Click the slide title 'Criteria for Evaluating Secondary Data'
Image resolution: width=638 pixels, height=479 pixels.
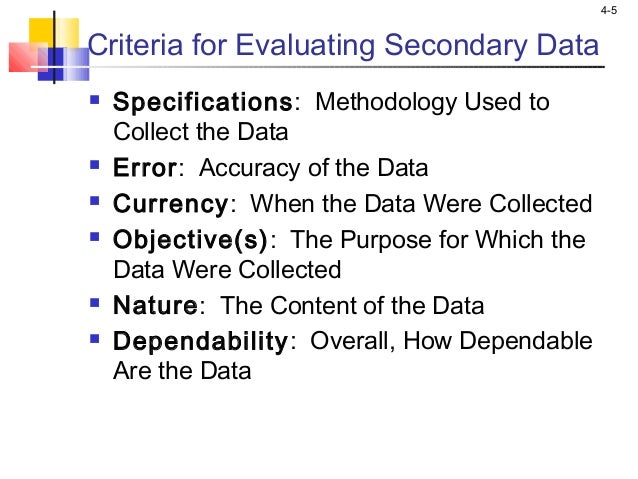343,45
